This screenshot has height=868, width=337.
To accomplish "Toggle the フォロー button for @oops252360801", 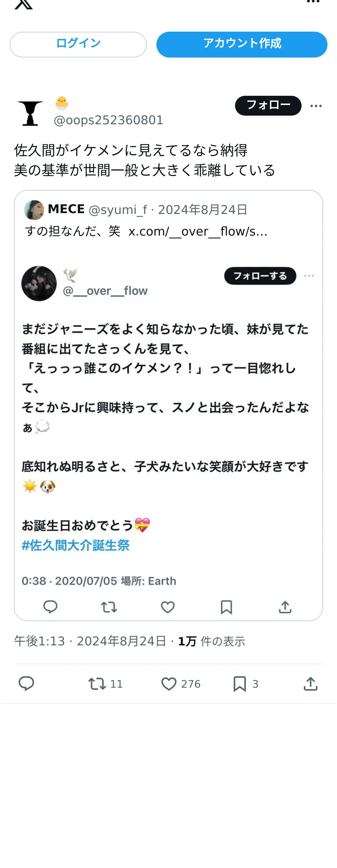I will point(268,106).
